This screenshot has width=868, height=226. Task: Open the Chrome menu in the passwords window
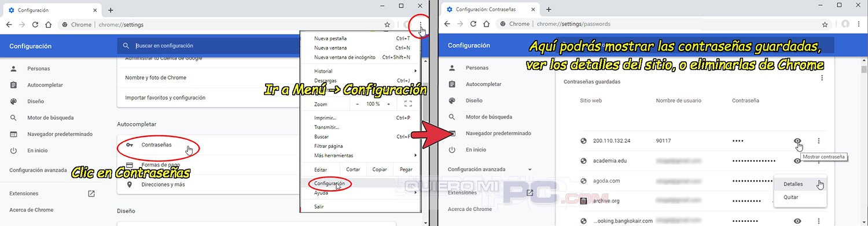(x=859, y=24)
